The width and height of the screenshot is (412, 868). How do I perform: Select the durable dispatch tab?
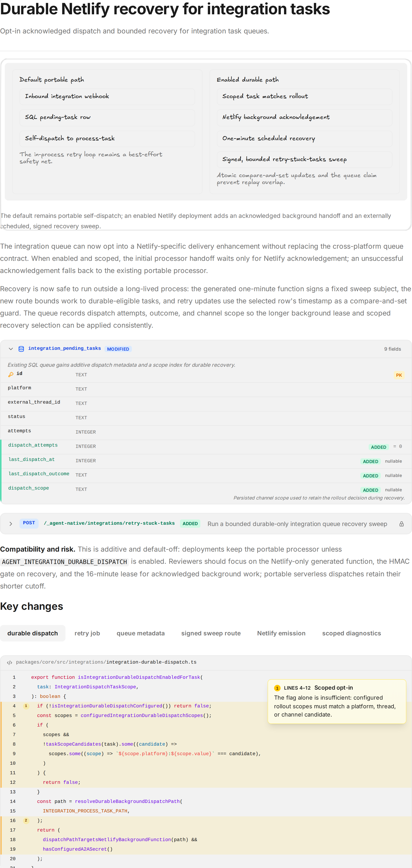33,633
